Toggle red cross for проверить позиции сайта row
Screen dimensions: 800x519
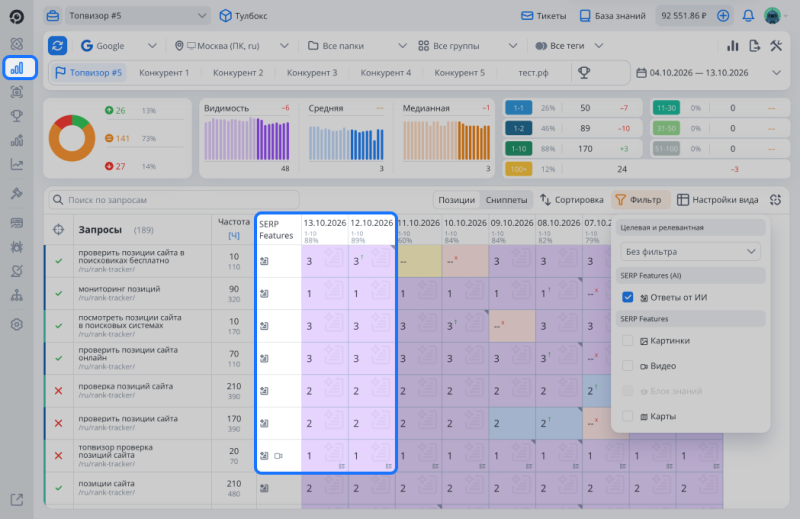59,423
